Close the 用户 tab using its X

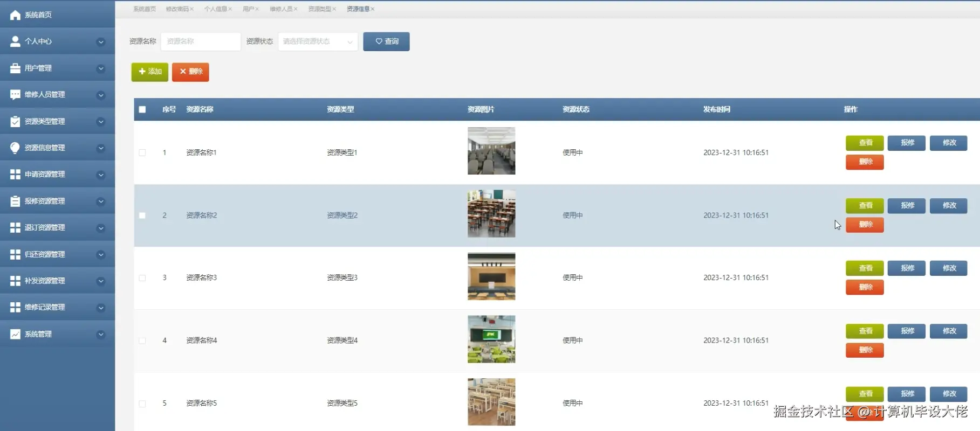click(257, 9)
